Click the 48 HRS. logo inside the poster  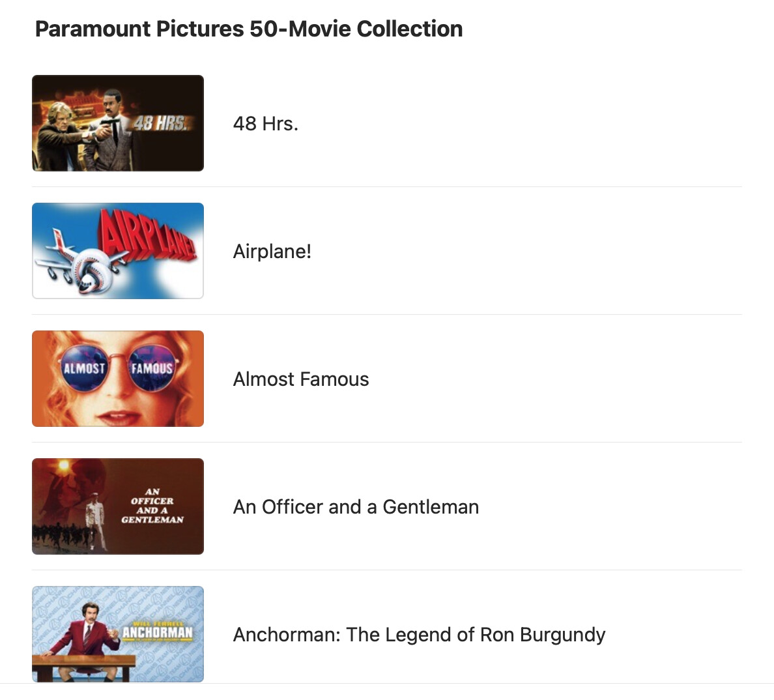pos(161,123)
